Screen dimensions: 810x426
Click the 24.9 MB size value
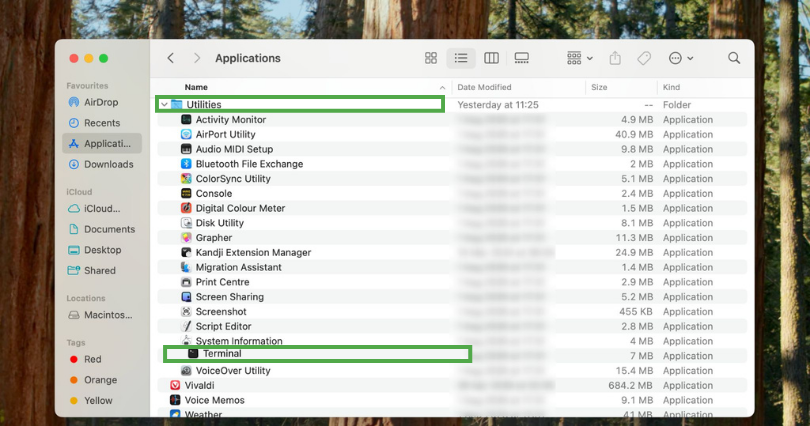634,253
